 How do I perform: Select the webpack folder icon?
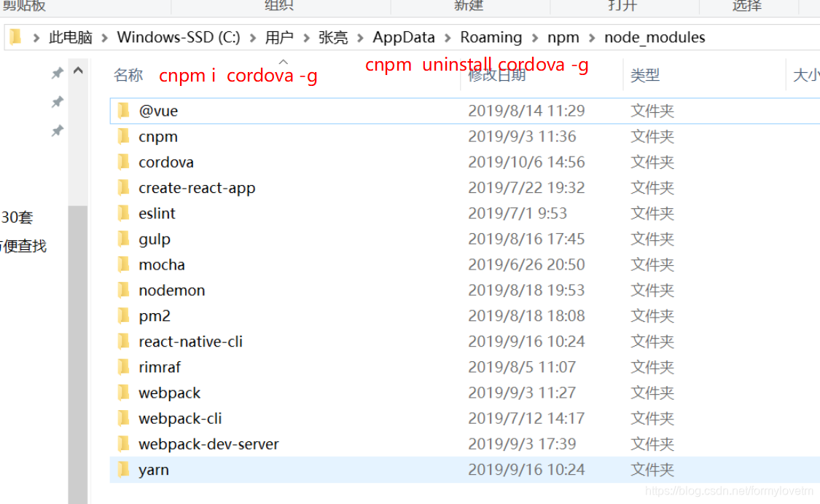click(124, 392)
